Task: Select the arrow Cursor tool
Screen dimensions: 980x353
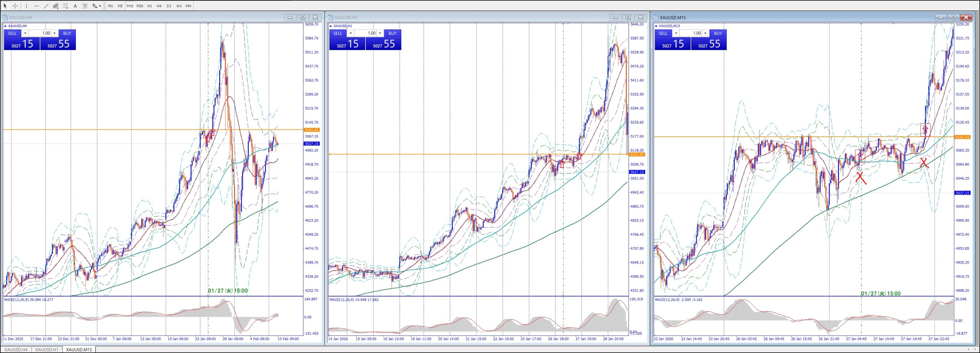Action: pos(5,6)
